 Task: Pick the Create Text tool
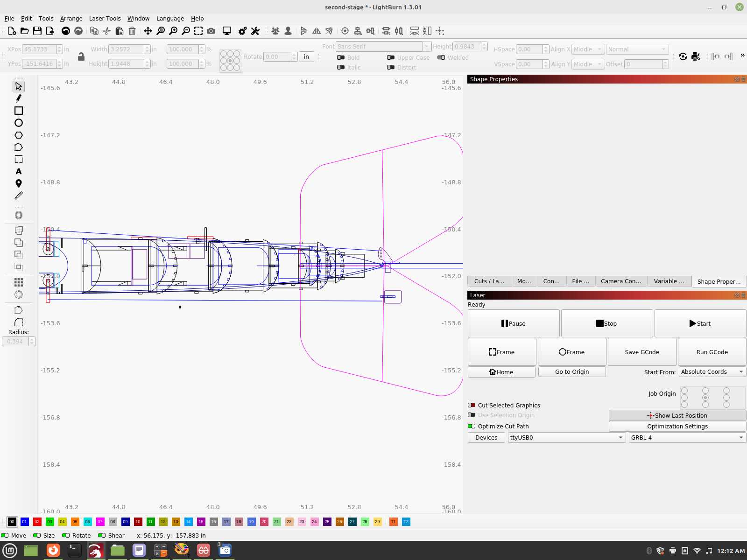click(19, 171)
